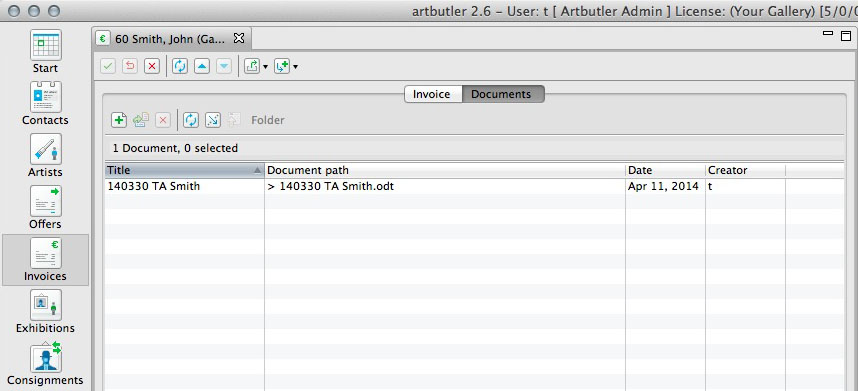Viewport: 858px width, 391px height.
Task: Go to previous record with up arrow
Action: (202, 67)
